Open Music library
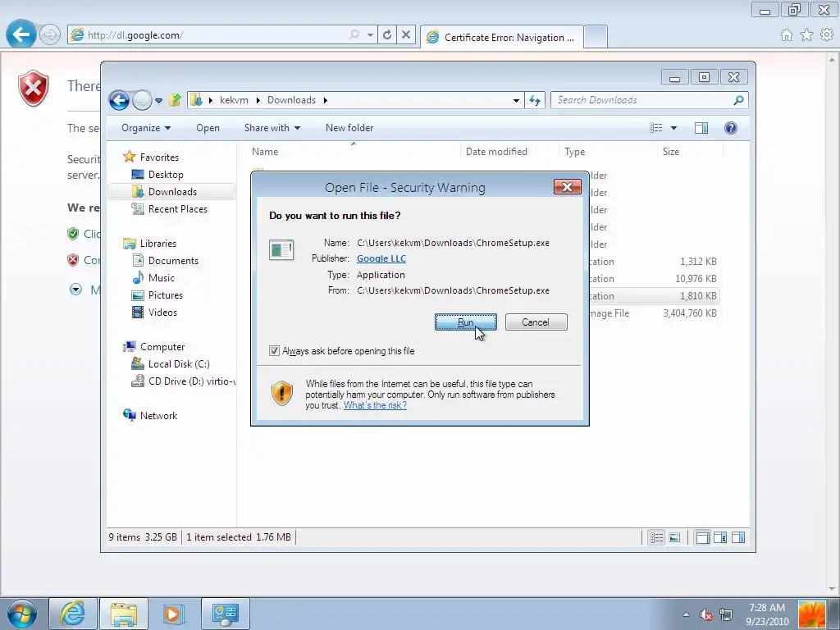This screenshot has height=630, width=840. pos(161,278)
